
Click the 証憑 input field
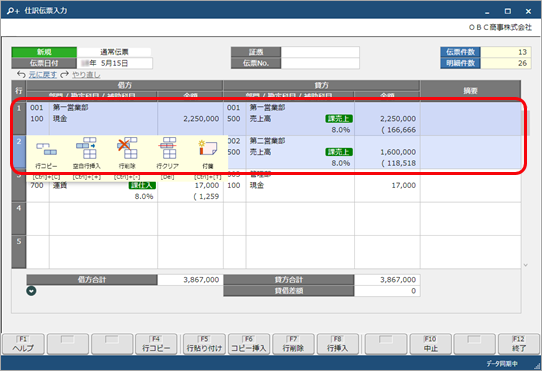[x=320, y=52]
